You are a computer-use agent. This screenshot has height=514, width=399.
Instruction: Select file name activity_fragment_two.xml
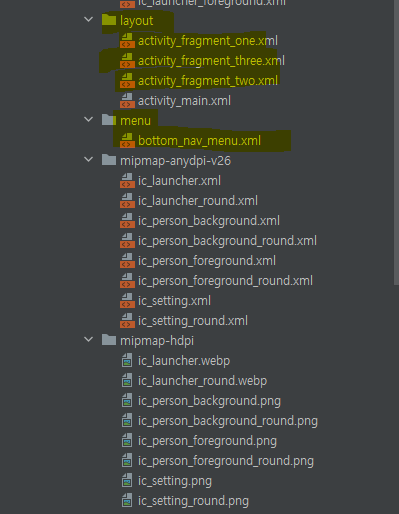(x=208, y=81)
